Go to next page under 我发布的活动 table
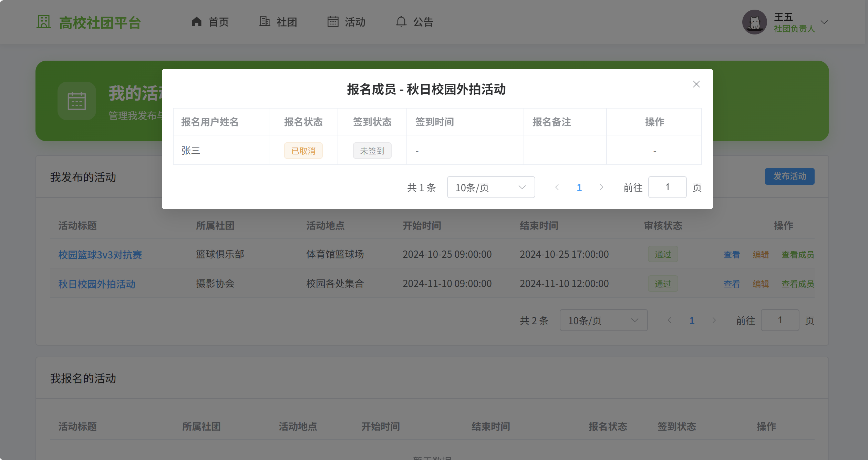 (714, 320)
